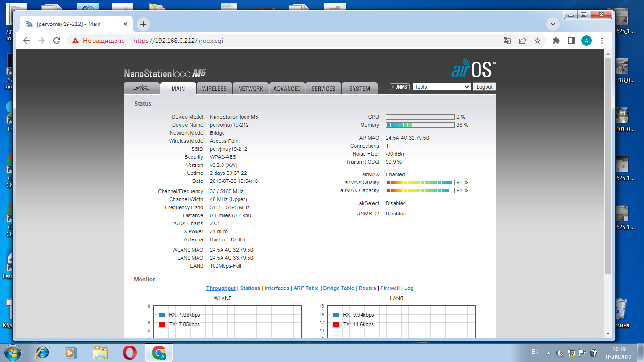Open the Chrome three-dot menu
Image resolution: width=644 pixels, height=362 pixels.
click(x=602, y=41)
